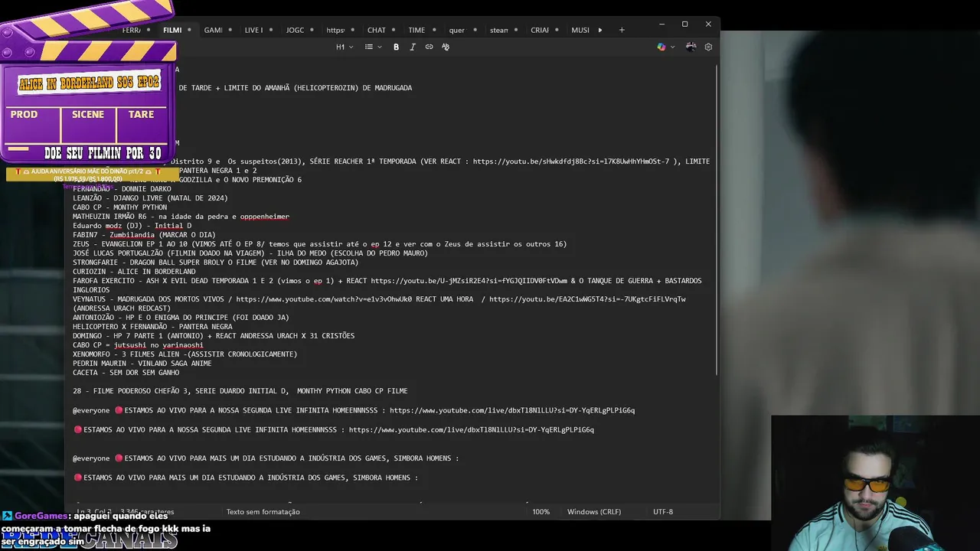
Task: Close the FILMI tab via its dot
Action: [x=189, y=30]
